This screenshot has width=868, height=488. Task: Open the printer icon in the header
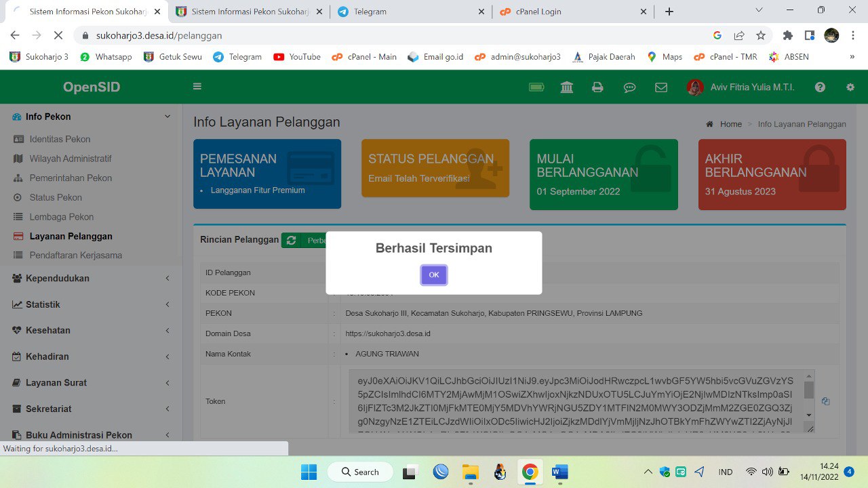pos(597,86)
